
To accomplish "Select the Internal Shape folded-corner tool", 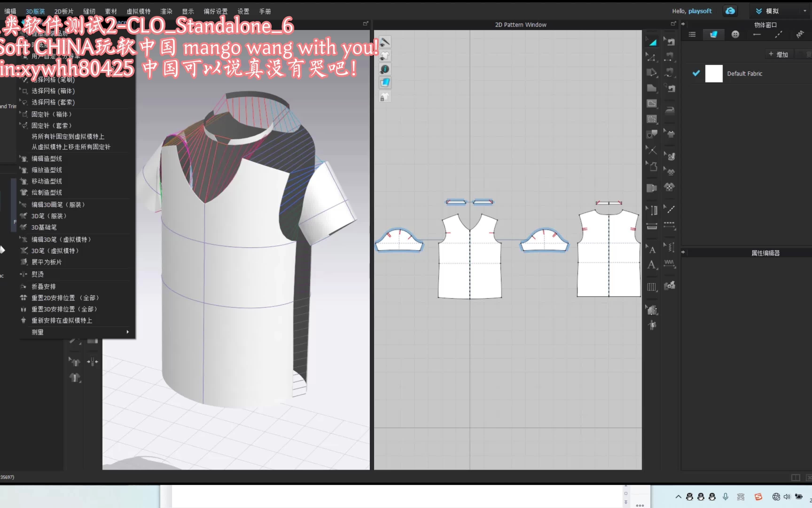I will point(652,103).
